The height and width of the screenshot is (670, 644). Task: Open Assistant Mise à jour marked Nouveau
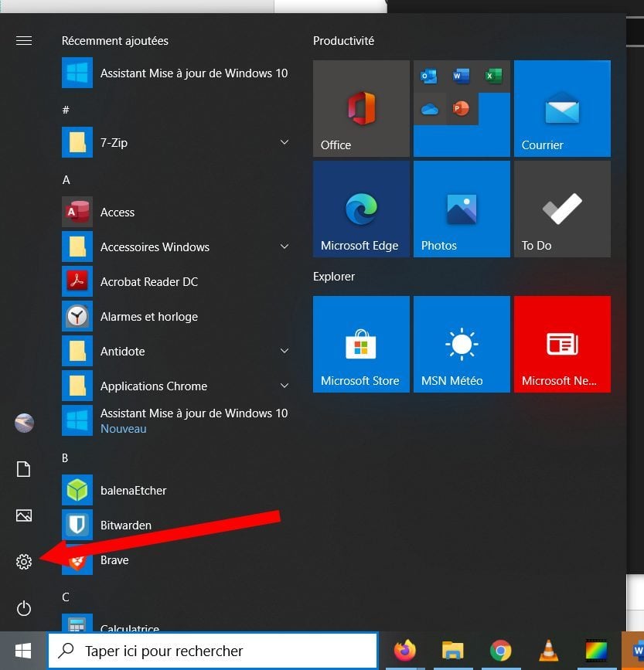[x=176, y=420]
